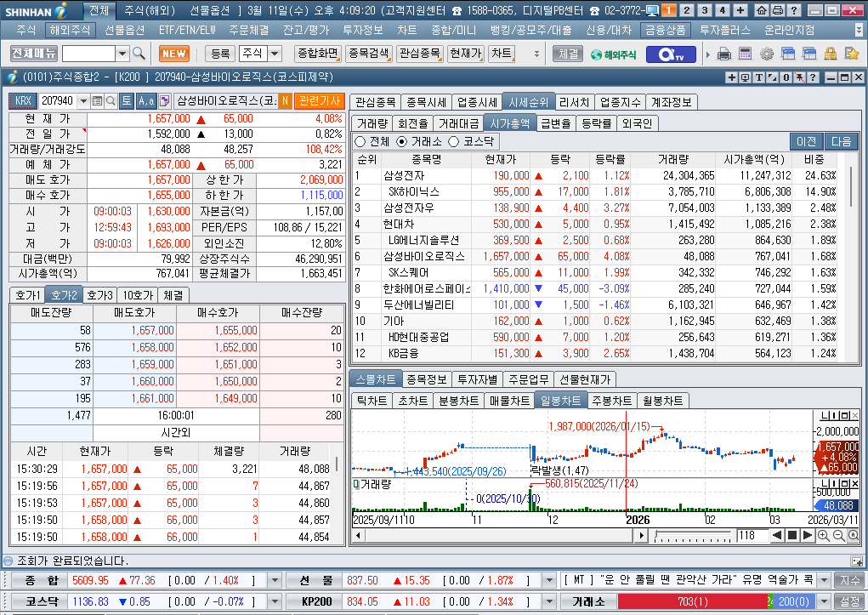Open the 해외주식 main menu

(x=70, y=30)
